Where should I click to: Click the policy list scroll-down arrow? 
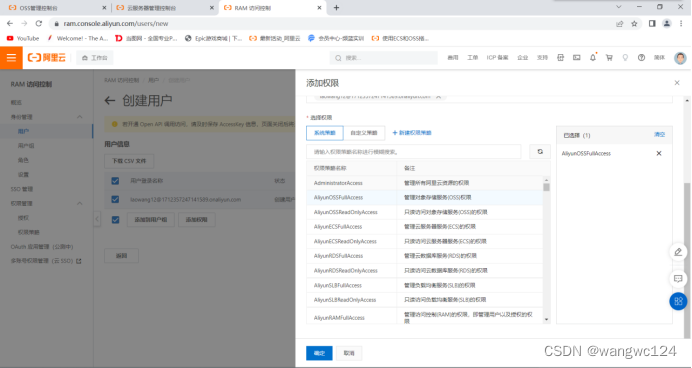click(x=546, y=319)
